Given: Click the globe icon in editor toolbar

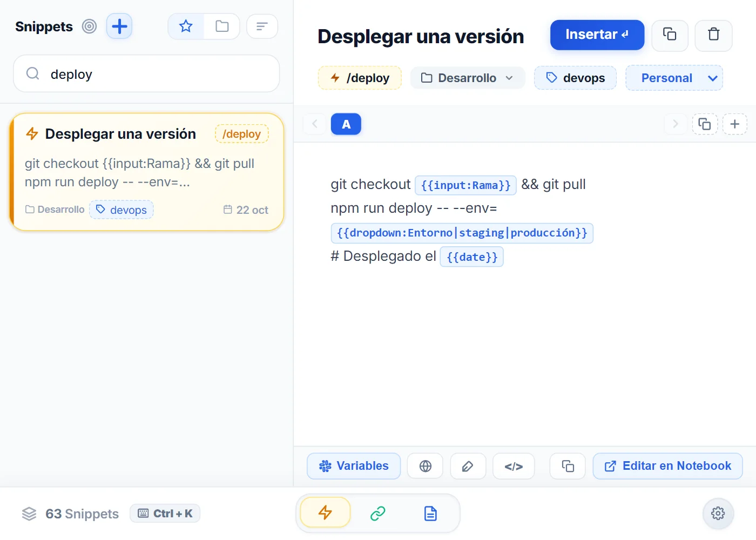Looking at the screenshot, I should tap(425, 466).
